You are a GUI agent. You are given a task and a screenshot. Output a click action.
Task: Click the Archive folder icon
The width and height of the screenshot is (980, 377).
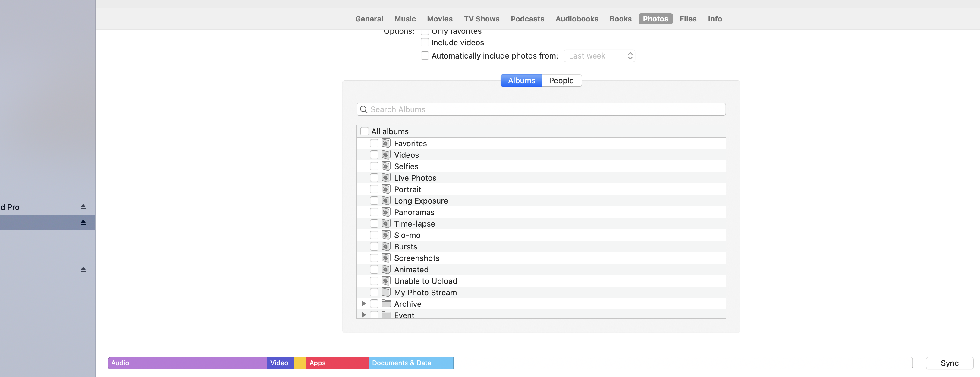tap(386, 303)
